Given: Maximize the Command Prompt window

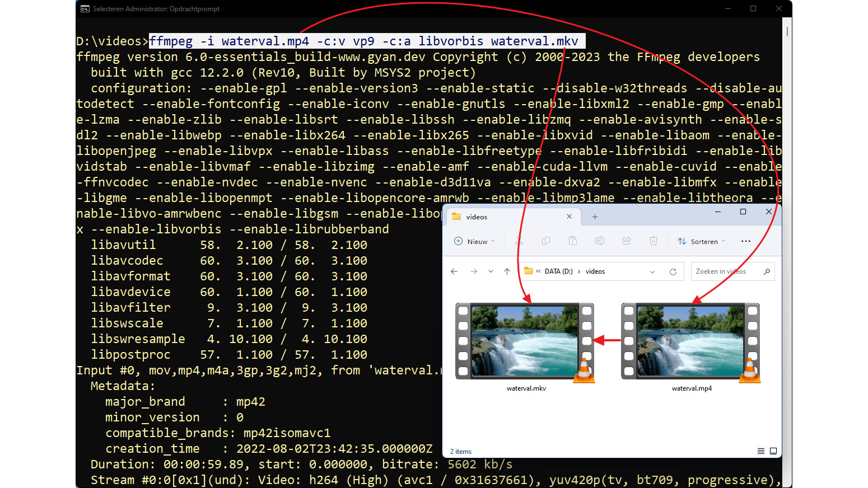Looking at the screenshot, I should [753, 8].
